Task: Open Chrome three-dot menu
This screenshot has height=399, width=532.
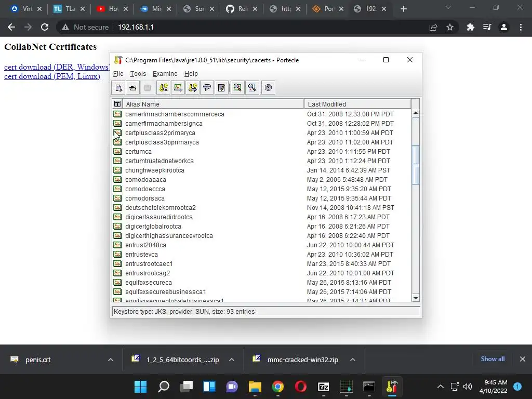Action: (x=521, y=27)
